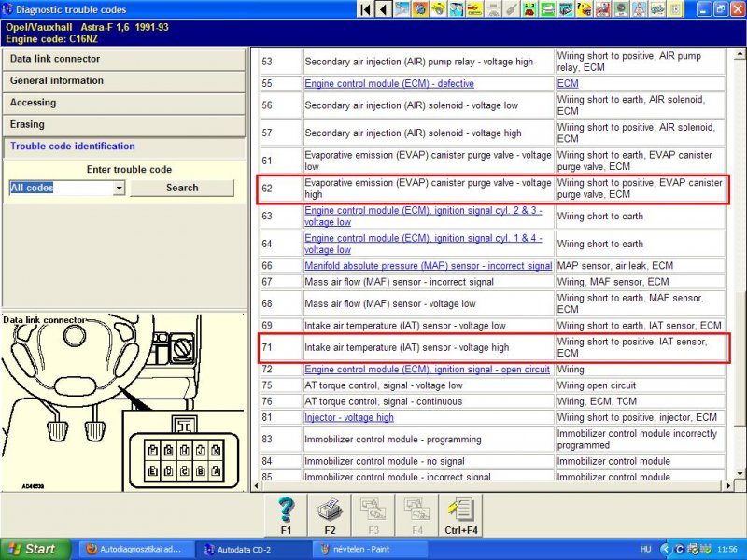Open the red car on yellow toolbar icon
Screen dimensions: 747x560
[474, 9]
